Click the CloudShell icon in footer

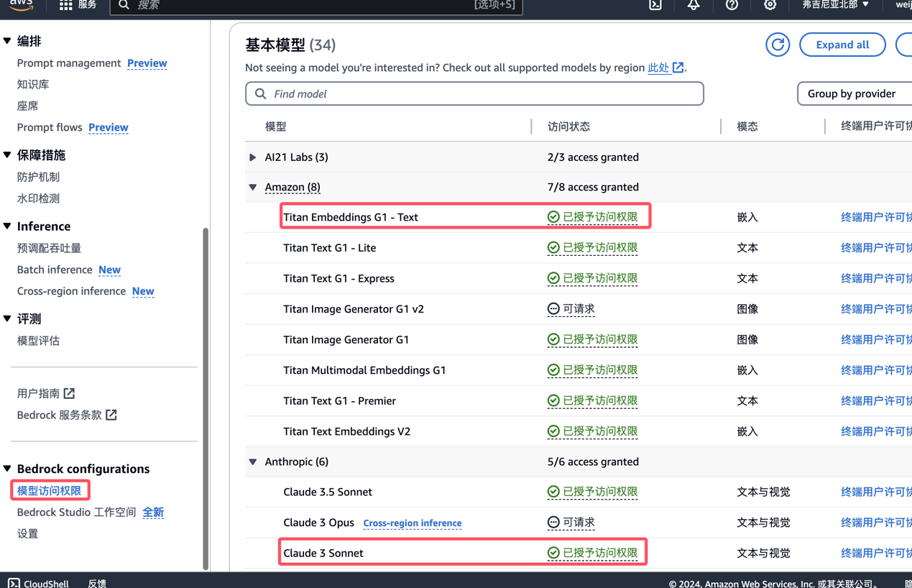pyautogui.click(x=14, y=583)
